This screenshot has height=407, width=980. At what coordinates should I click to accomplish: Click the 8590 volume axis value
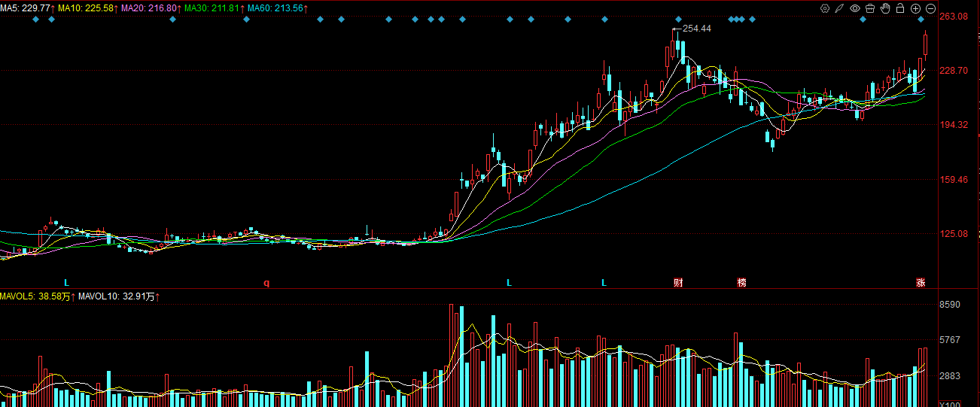pyautogui.click(x=950, y=304)
